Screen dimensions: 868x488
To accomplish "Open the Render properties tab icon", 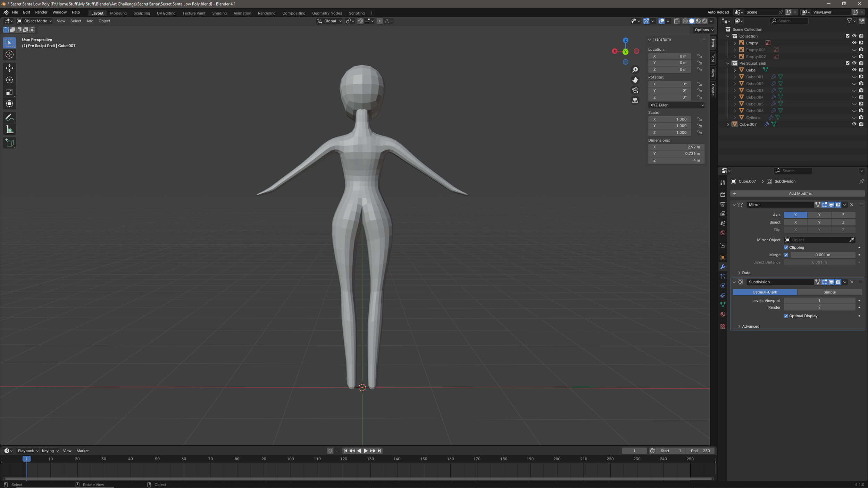I will 723,195.
